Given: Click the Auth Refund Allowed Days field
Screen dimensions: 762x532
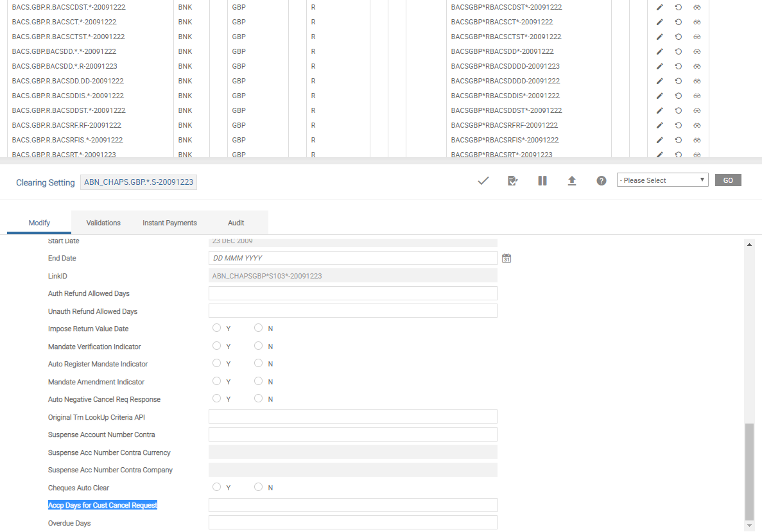Looking at the screenshot, I should click(352, 293).
